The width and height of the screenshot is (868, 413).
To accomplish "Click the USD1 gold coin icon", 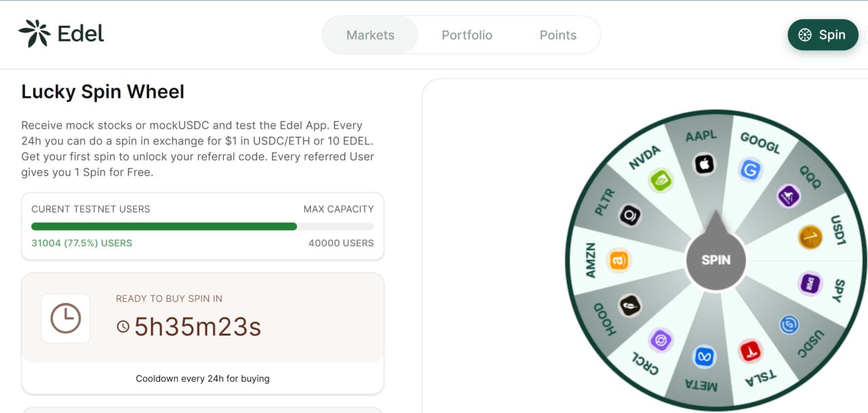I will point(810,237).
